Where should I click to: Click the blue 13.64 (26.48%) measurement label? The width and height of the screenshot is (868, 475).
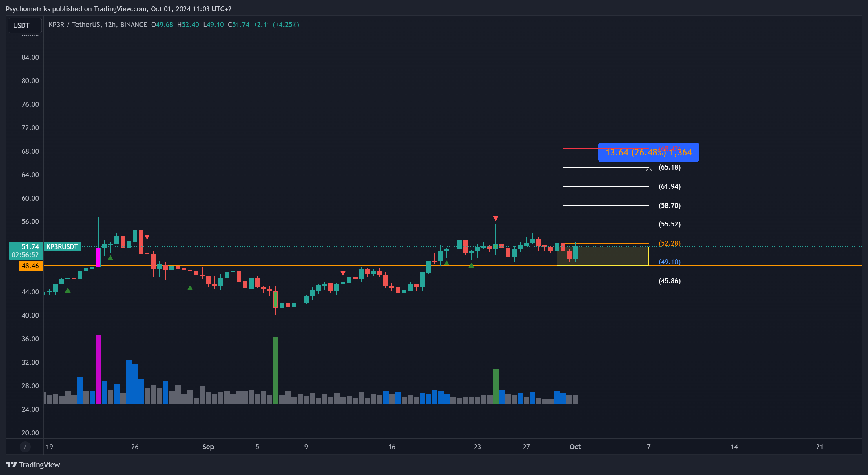click(x=648, y=152)
